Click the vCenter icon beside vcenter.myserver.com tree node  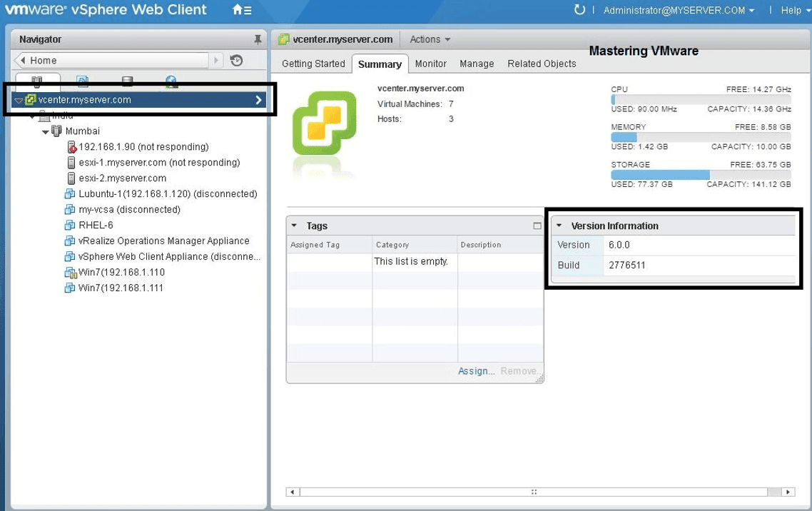click(x=31, y=99)
